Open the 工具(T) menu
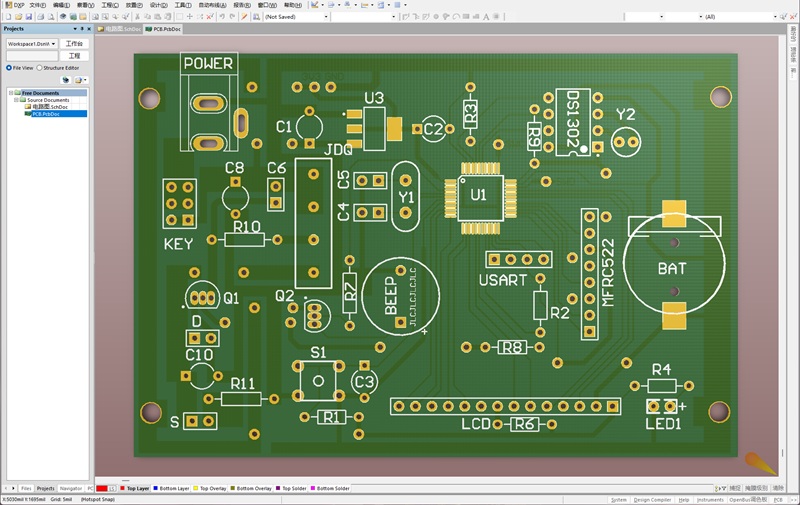The width and height of the screenshot is (800, 505). point(183,5)
